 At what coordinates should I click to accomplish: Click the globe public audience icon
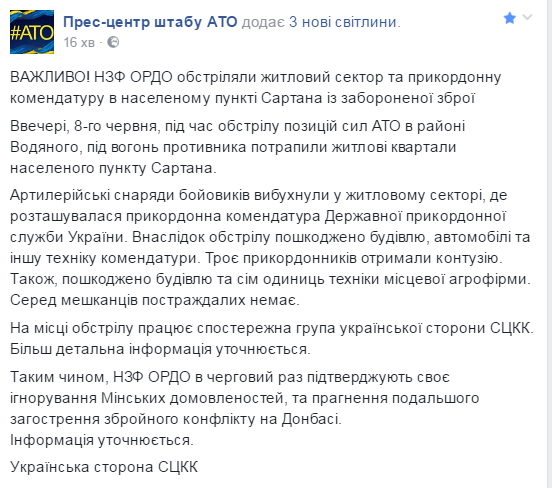click(113, 42)
